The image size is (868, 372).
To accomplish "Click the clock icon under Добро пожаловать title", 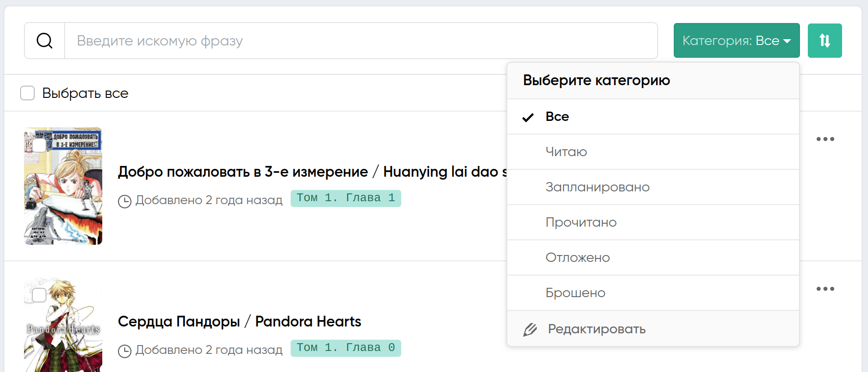I will [x=125, y=201].
